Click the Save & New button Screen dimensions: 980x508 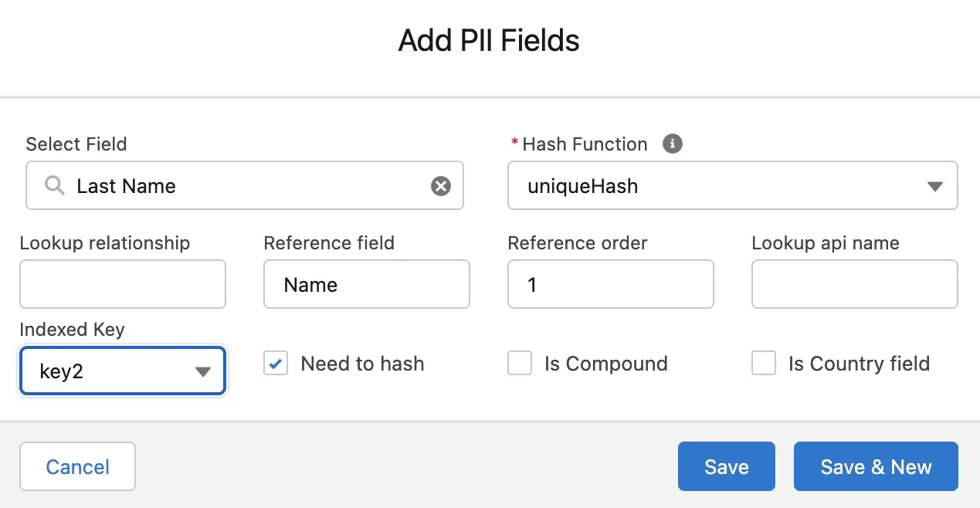pyautogui.click(x=876, y=466)
